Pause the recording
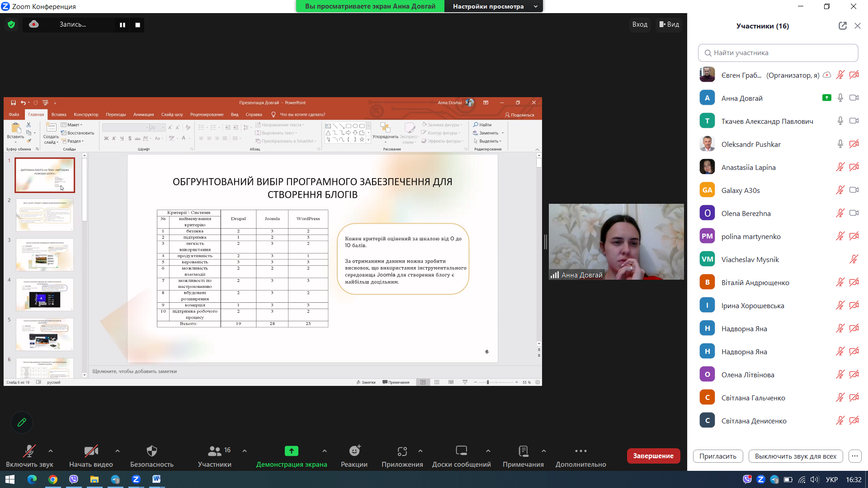 pos(122,25)
